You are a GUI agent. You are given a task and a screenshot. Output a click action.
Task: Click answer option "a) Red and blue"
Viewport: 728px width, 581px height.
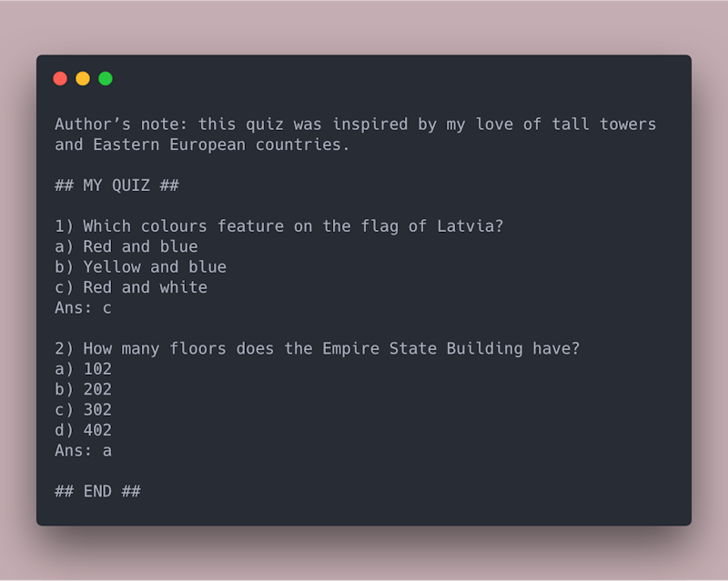click(126, 245)
